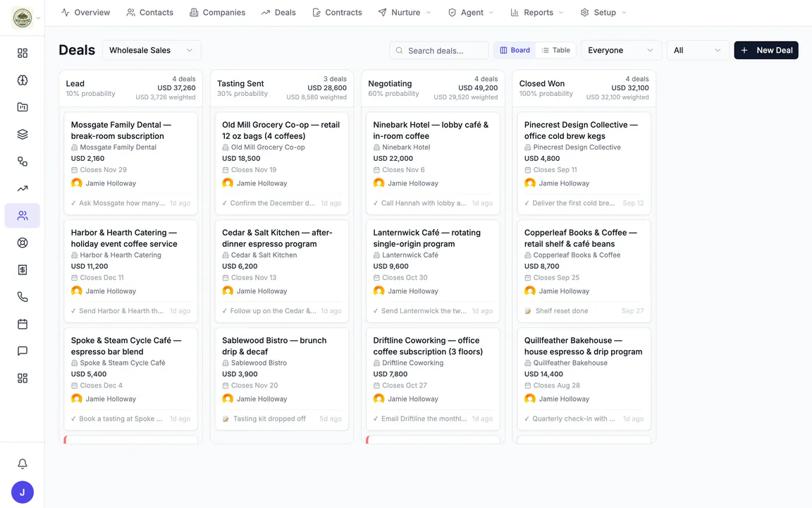Click the calendar icon beside Closes Nov 19
This screenshot has height=508, width=812.
pyautogui.click(x=226, y=169)
